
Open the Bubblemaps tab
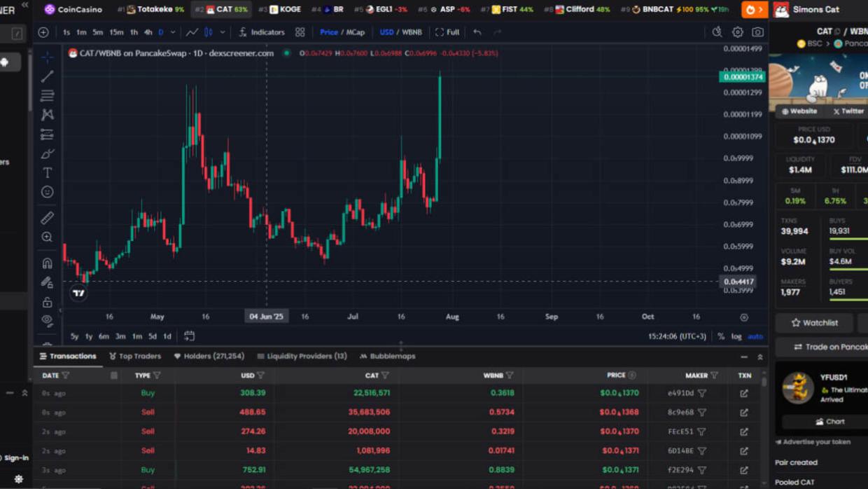tap(387, 356)
